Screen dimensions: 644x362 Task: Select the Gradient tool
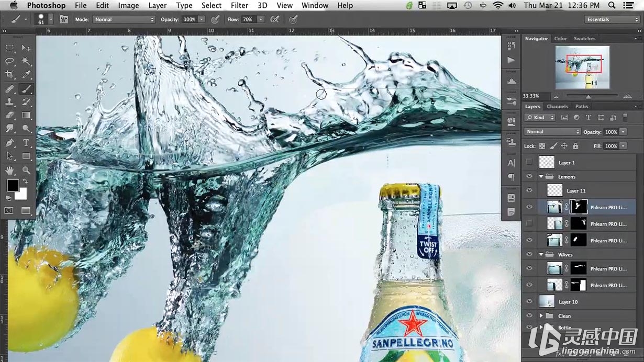pos(26,115)
